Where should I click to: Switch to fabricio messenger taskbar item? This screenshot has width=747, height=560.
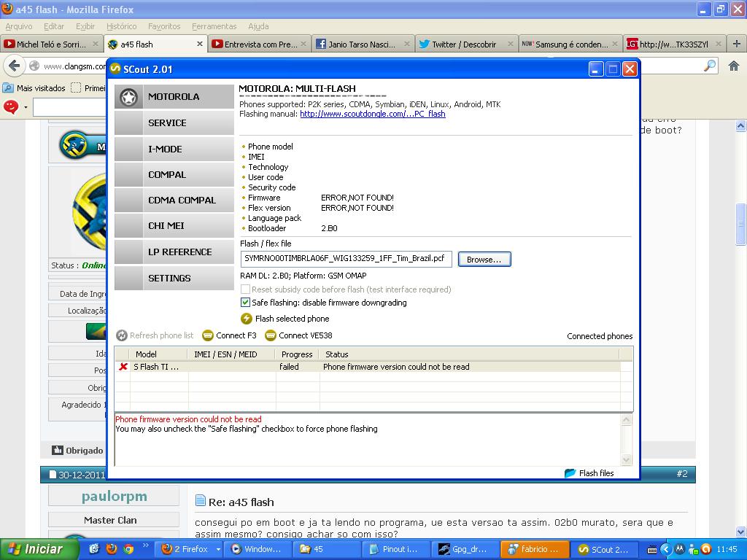tap(533, 549)
